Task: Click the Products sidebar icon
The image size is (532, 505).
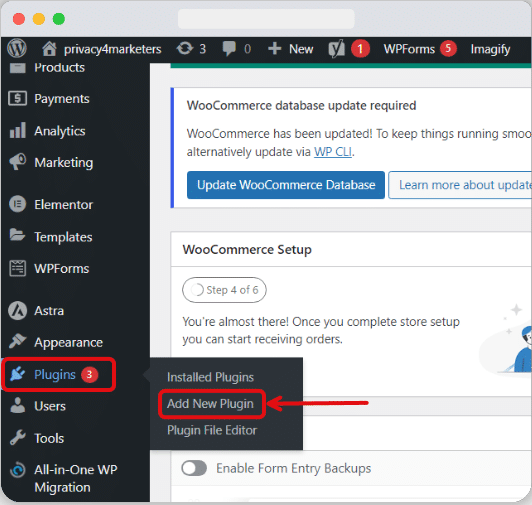Action: pyautogui.click(x=17, y=68)
